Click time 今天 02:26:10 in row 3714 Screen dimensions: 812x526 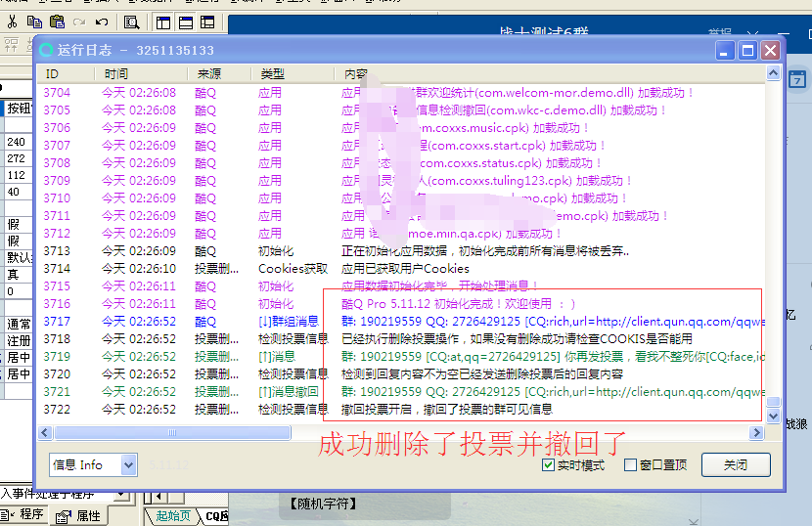(139, 269)
